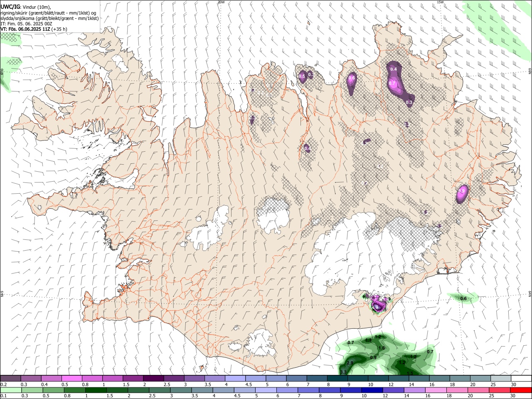Screen dimensions: 532x399
Task: Click the dusky purple 0.2–0.3 snow legend swatch
Action: (11, 379)
